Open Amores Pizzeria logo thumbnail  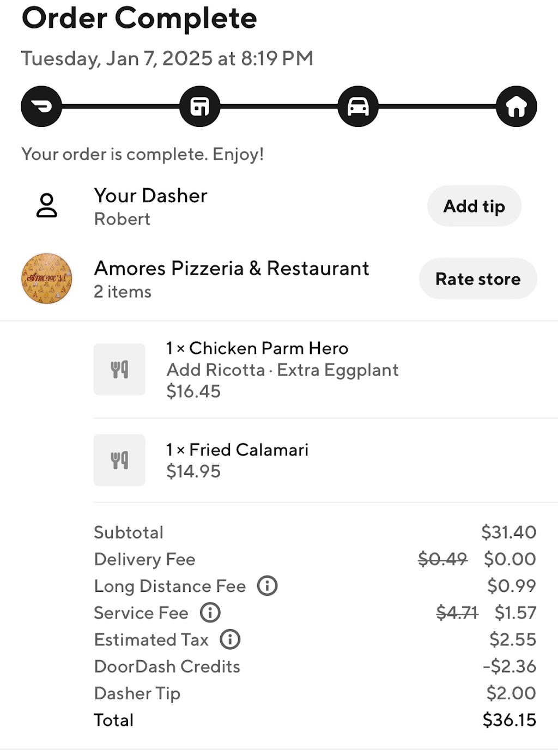47,279
